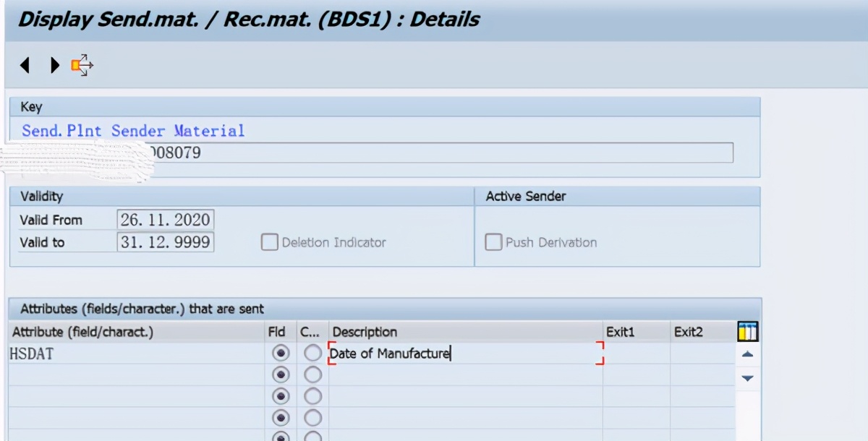Click the Send.Plnt Sender Material label
Viewport: 868px width, 441px height.
tap(133, 131)
